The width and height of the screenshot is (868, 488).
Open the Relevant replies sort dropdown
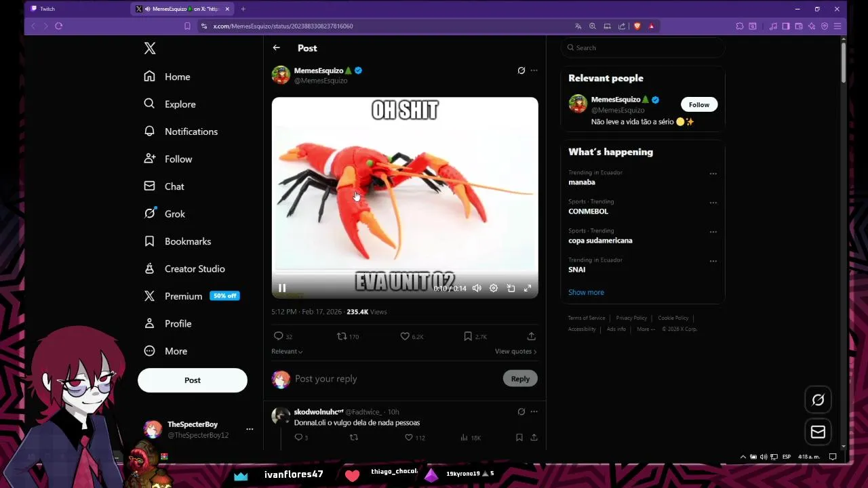pyautogui.click(x=287, y=351)
